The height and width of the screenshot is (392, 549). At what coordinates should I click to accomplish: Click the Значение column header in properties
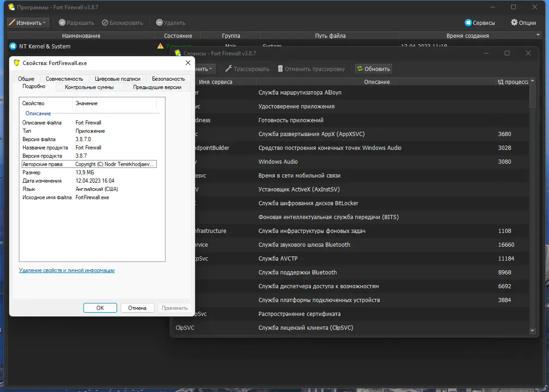(x=114, y=103)
